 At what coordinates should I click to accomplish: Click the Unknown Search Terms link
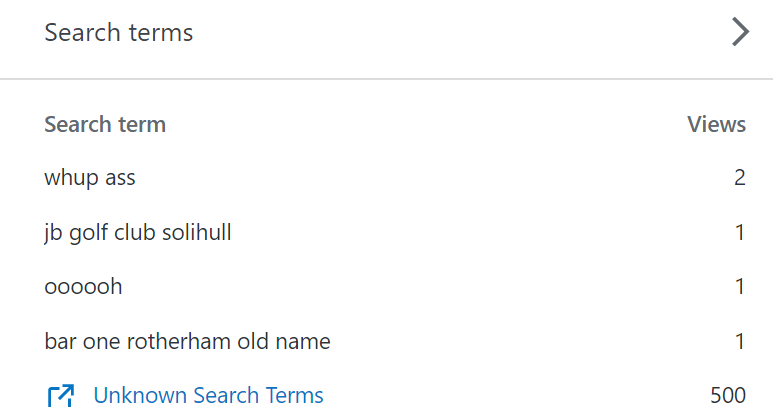click(208, 396)
